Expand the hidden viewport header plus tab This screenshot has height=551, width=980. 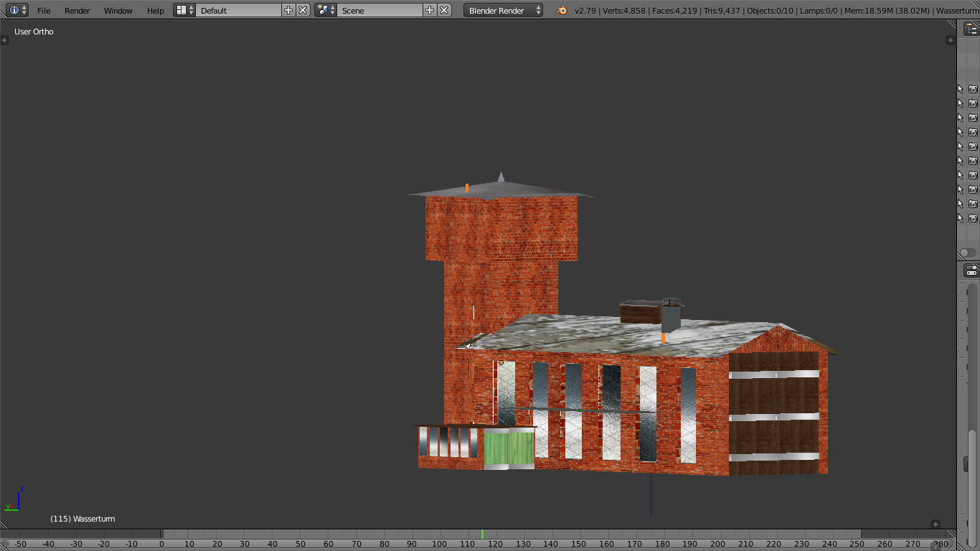click(935, 524)
